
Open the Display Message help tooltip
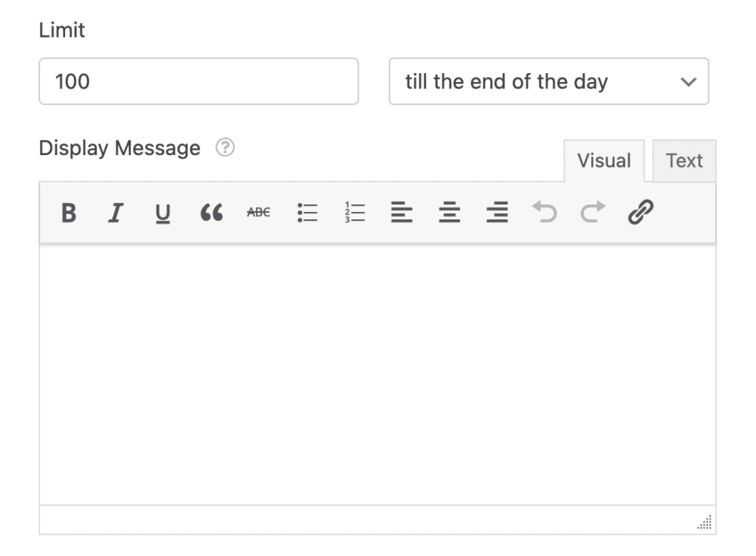tap(224, 148)
